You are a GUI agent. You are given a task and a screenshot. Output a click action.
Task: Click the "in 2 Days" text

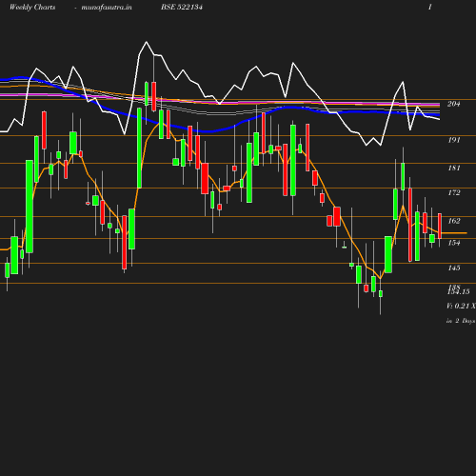[461, 321]
